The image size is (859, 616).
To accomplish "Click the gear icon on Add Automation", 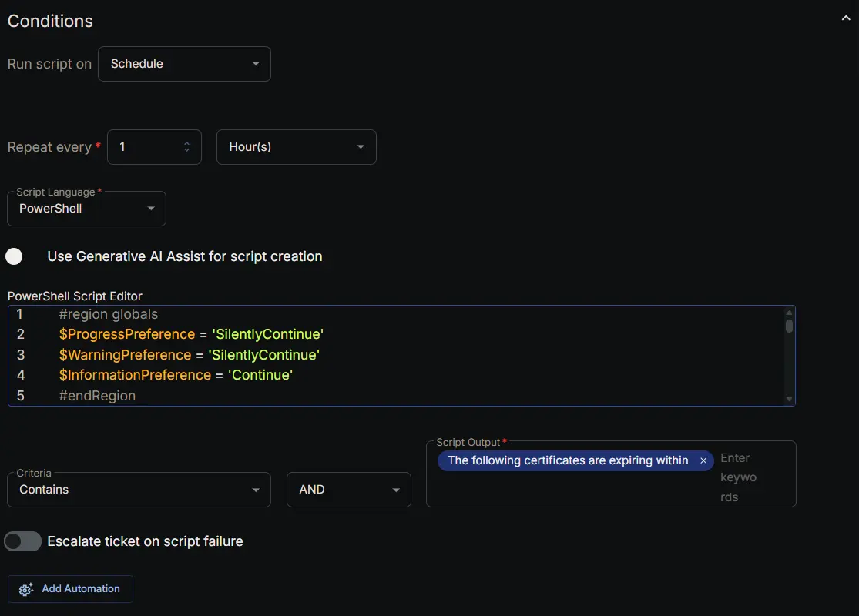I will [26, 589].
